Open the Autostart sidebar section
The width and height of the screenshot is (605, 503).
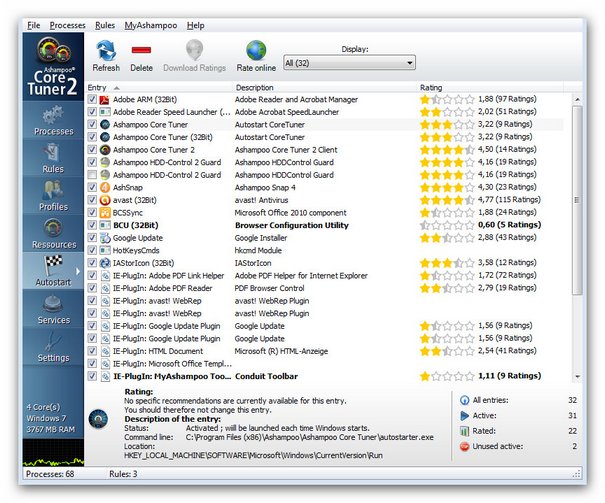coord(53,271)
